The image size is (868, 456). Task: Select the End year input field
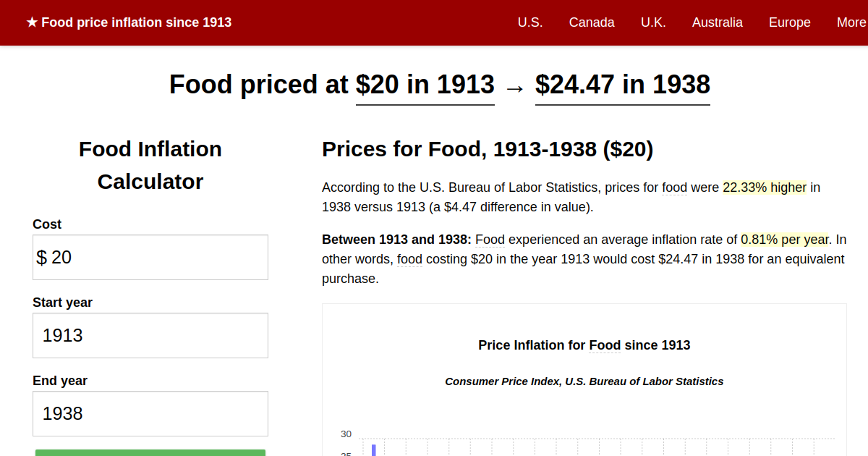click(150, 413)
